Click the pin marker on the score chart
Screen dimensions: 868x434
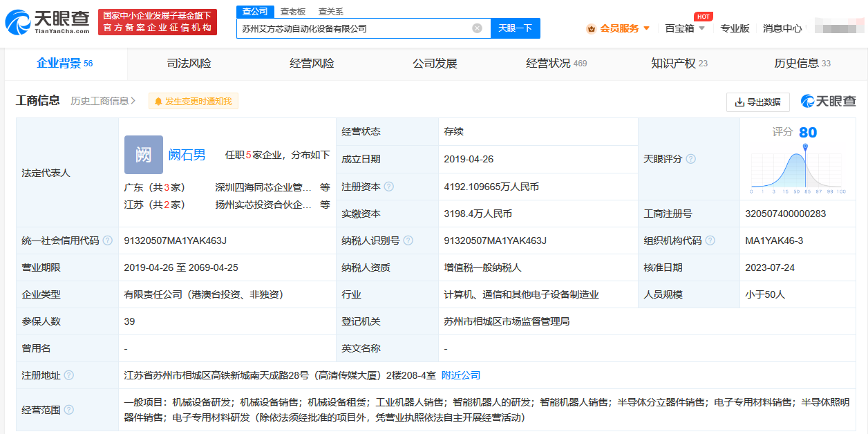click(805, 148)
